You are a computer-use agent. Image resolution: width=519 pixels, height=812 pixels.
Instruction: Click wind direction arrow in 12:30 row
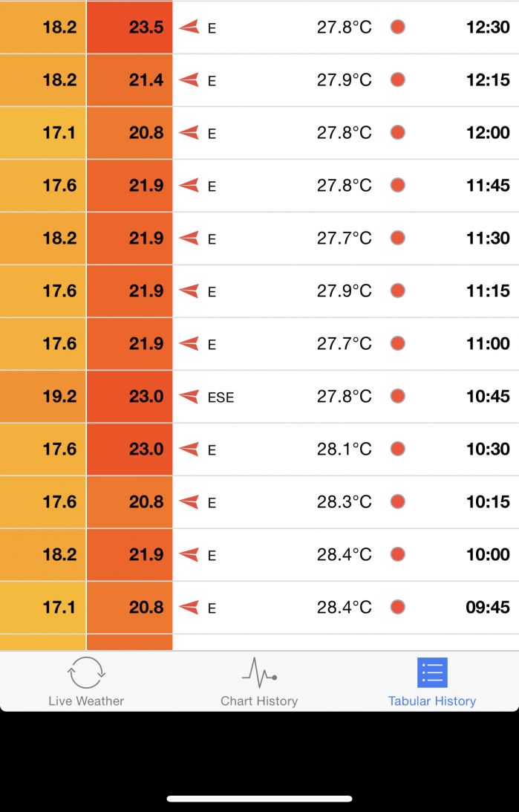pyautogui.click(x=189, y=27)
